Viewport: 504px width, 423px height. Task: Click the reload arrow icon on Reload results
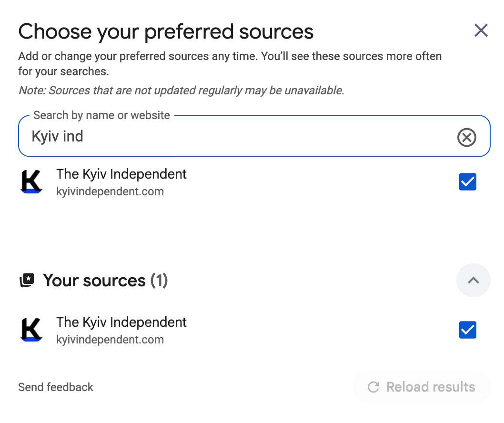tap(374, 387)
